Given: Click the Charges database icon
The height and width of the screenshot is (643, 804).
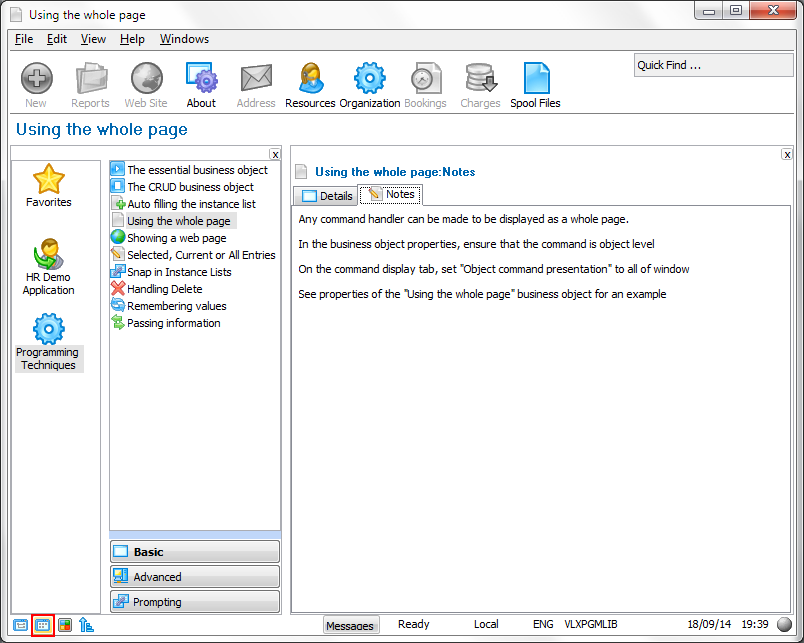Looking at the screenshot, I should tap(480, 79).
